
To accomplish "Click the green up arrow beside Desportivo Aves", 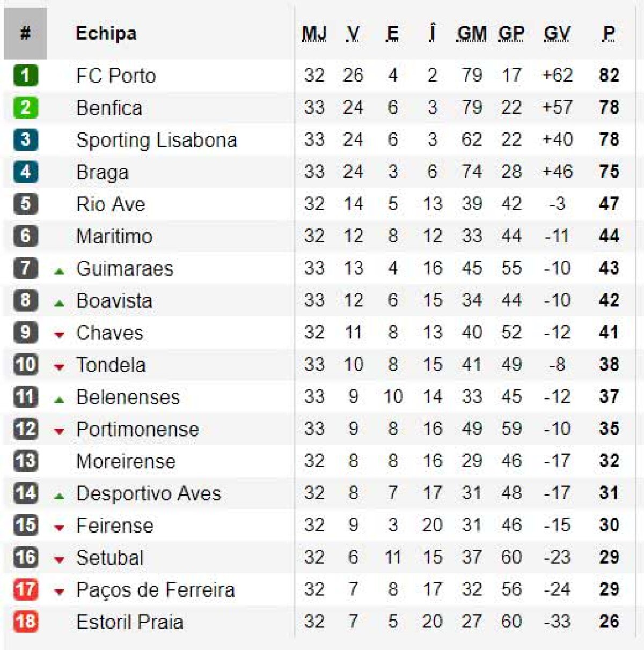I will click(x=60, y=496).
